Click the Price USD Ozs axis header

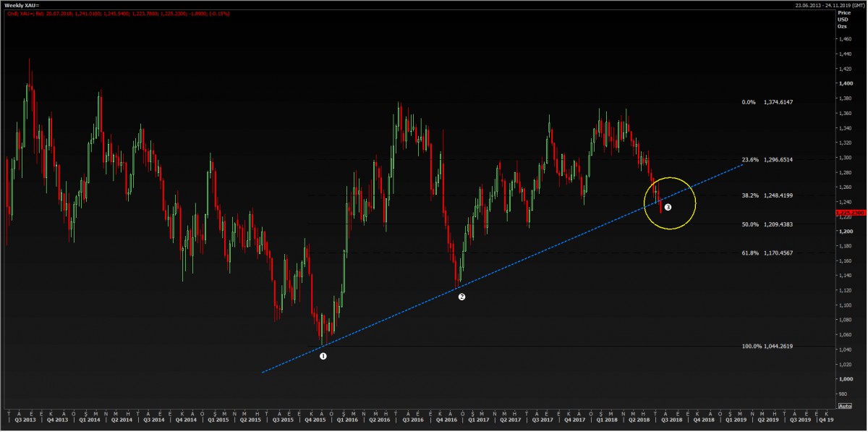click(843, 20)
